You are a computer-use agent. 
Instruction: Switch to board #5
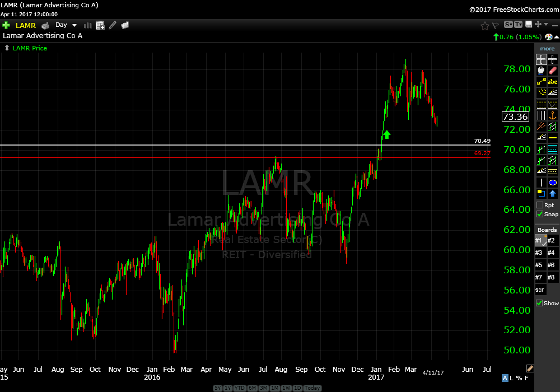tap(539, 265)
